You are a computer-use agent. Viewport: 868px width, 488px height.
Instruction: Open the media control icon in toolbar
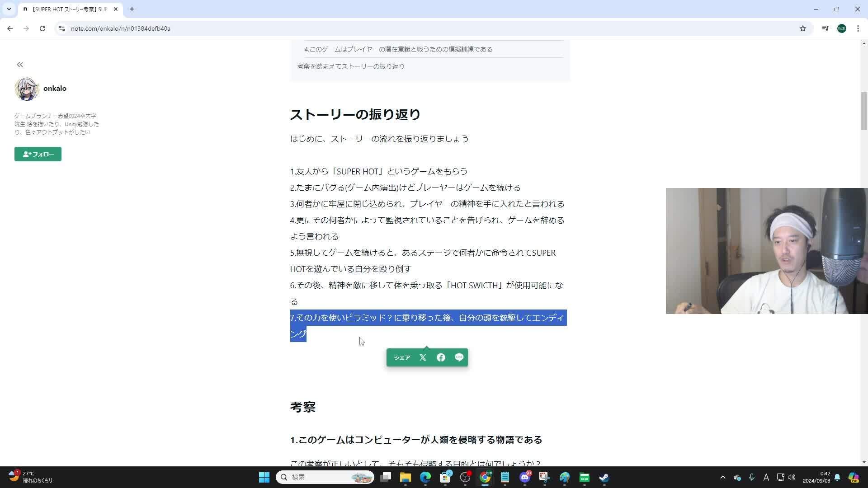click(x=826, y=28)
